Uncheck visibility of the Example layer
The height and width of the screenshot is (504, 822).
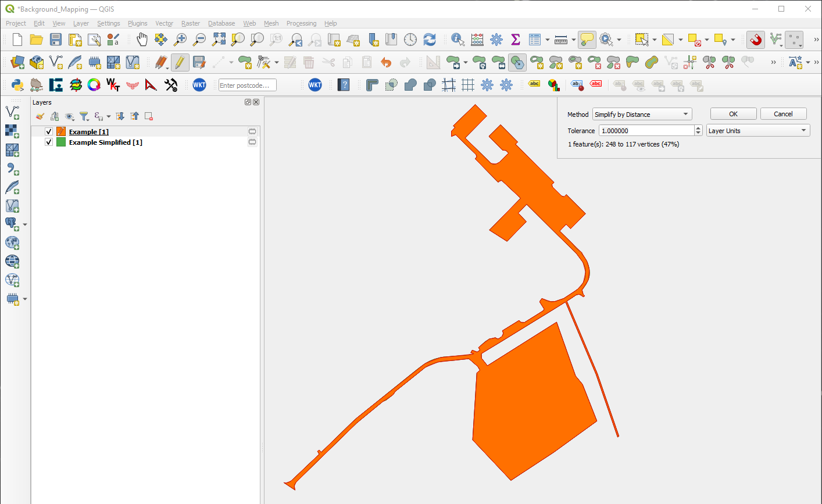(48, 131)
